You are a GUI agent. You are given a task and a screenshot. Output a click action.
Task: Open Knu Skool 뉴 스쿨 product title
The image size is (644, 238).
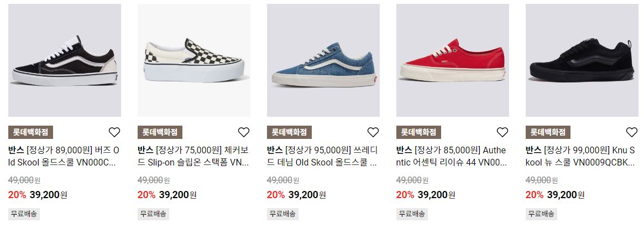(581, 156)
